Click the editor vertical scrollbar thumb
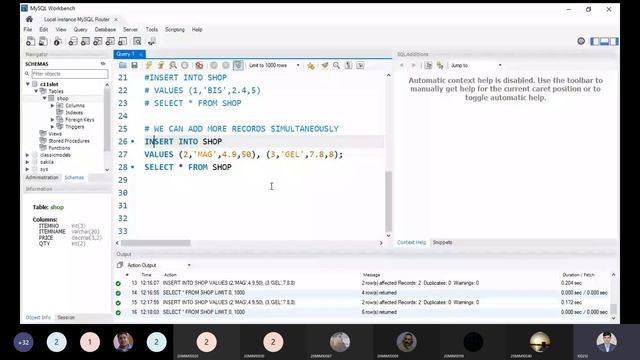 coord(389,201)
